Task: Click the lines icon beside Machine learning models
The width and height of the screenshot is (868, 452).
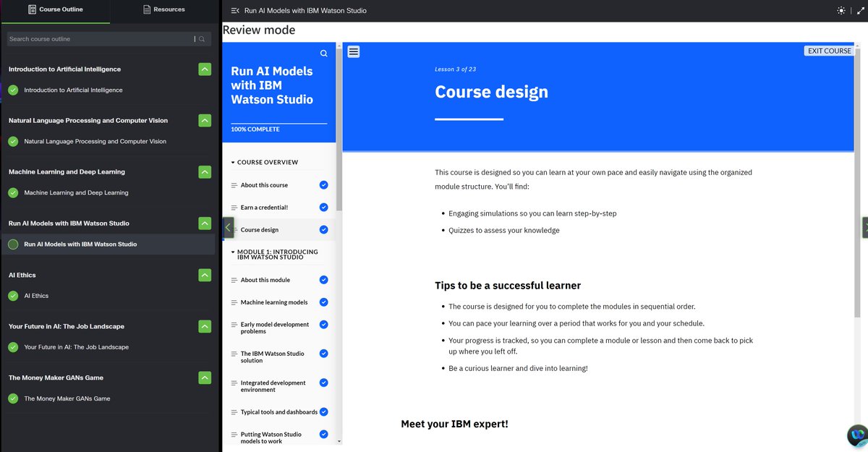Action: [234, 302]
